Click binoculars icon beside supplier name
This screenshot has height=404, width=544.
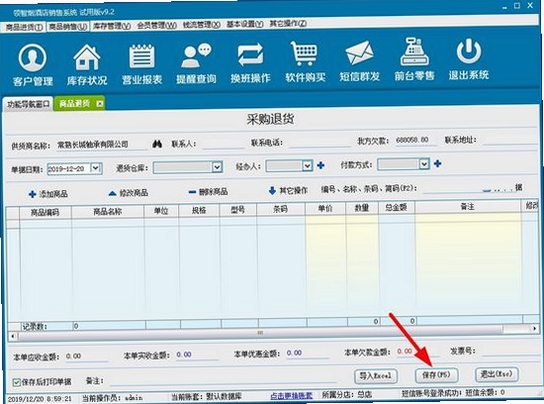coord(157,144)
